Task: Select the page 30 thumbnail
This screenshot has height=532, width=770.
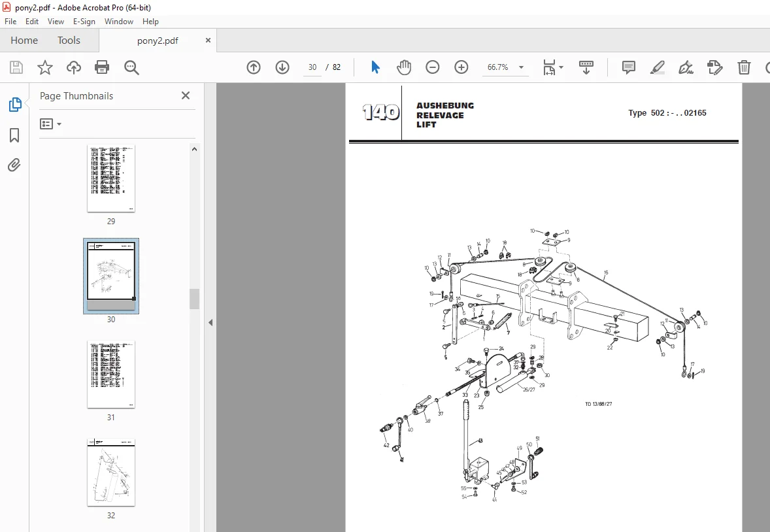Action: click(111, 276)
